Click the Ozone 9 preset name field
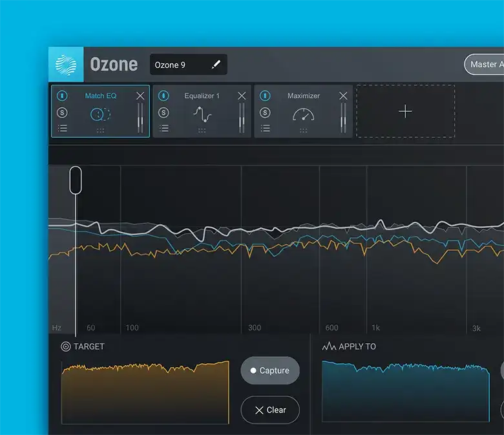This screenshot has width=504, height=435. (x=189, y=65)
